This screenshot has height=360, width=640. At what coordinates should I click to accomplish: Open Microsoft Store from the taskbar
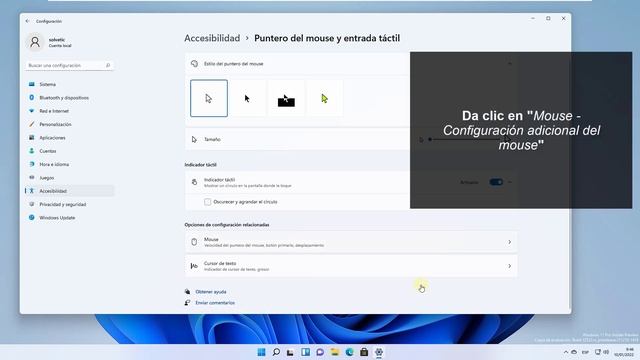[x=364, y=352]
